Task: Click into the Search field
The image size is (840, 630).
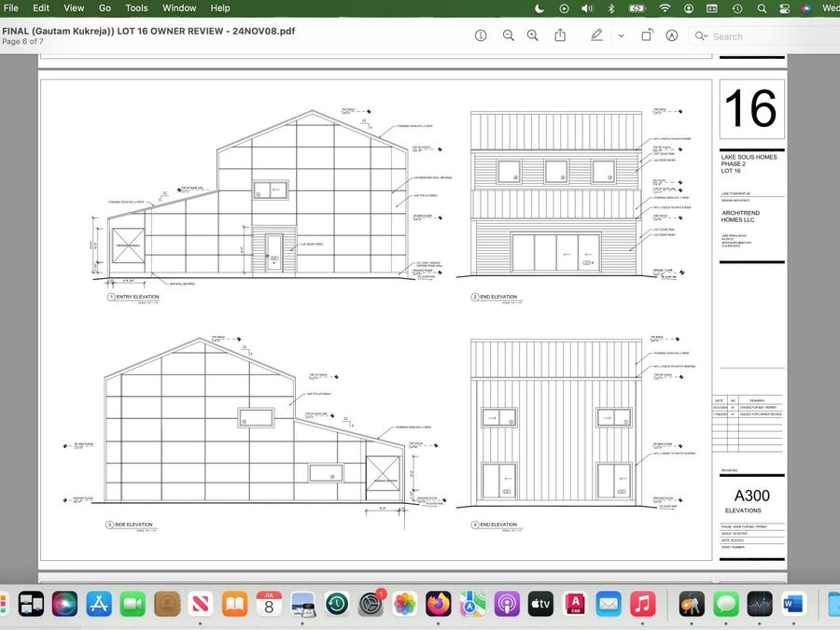Action: pos(763,36)
